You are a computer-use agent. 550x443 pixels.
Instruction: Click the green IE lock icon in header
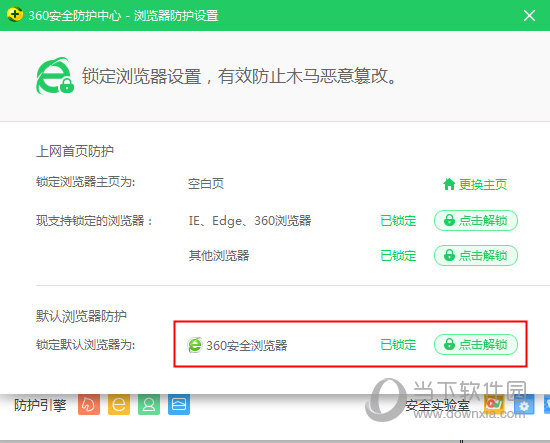[55, 76]
